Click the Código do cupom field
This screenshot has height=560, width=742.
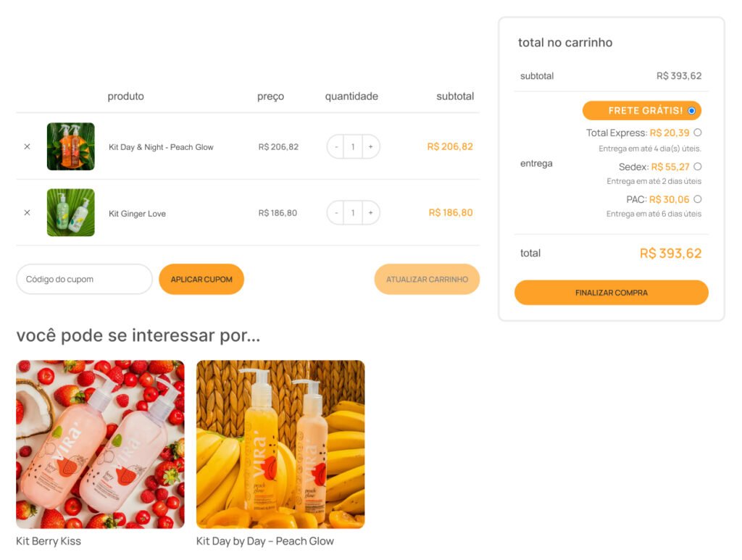(84, 279)
